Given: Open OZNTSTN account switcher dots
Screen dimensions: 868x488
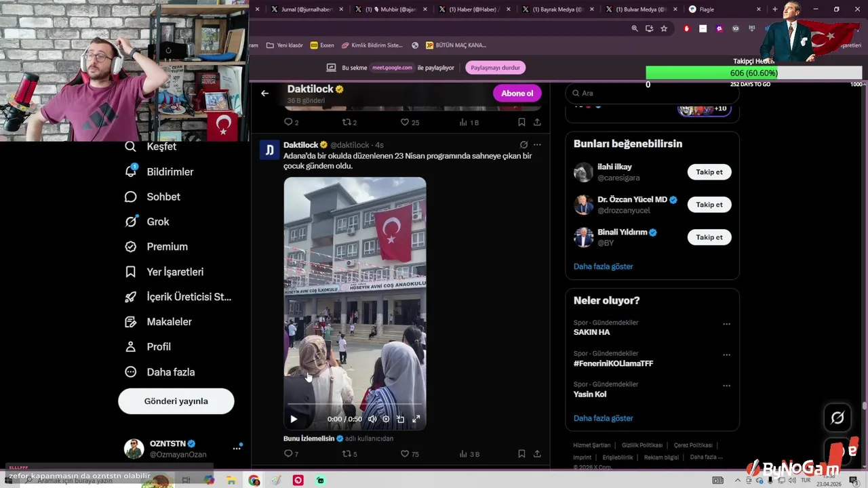Looking at the screenshot, I should [237, 448].
